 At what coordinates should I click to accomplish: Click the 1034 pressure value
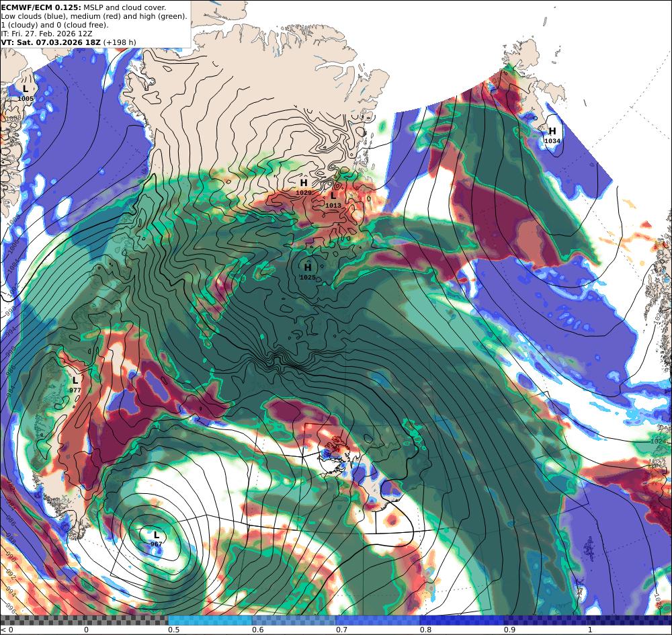tap(552, 141)
